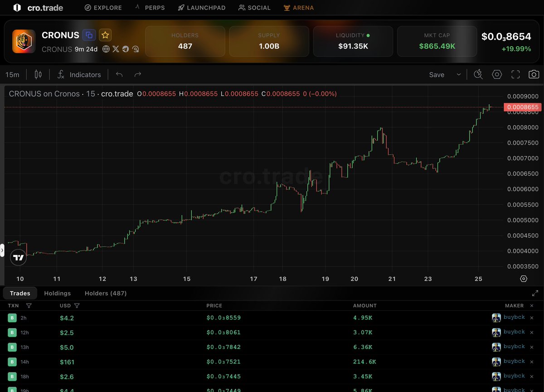
Task: Change the candlestick chart style
Action: [38, 75]
